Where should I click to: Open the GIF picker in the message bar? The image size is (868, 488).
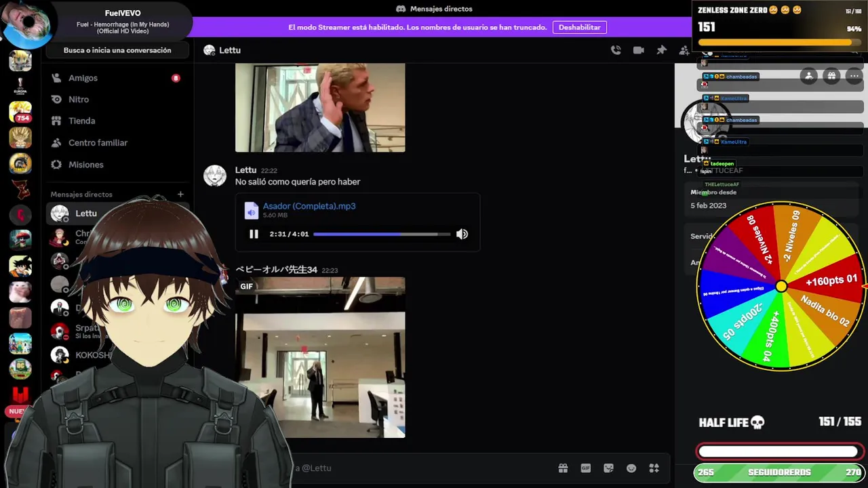click(x=586, y=468)
